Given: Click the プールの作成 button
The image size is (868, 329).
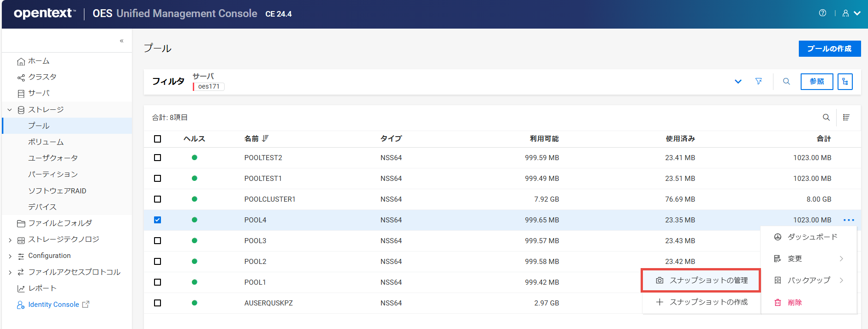Looking at the screenshot, I should [x=829, y=48].
